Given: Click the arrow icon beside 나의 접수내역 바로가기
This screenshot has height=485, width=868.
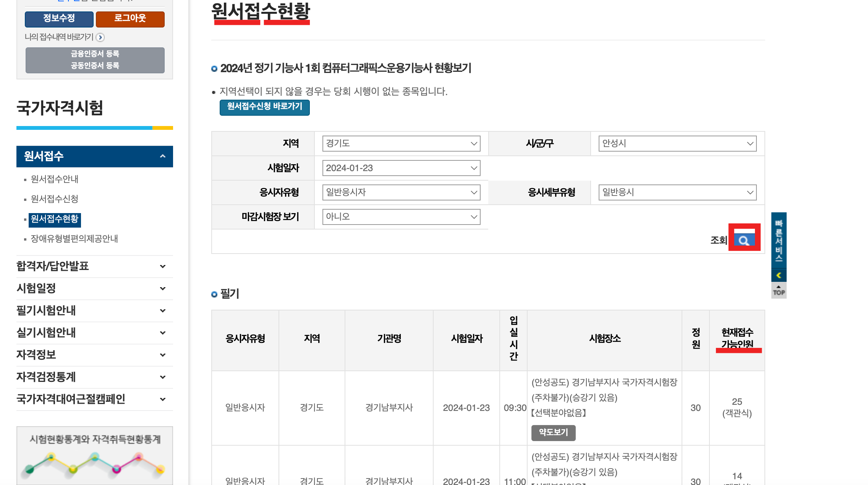Looking at the screenshot, I should click(100, 37).
